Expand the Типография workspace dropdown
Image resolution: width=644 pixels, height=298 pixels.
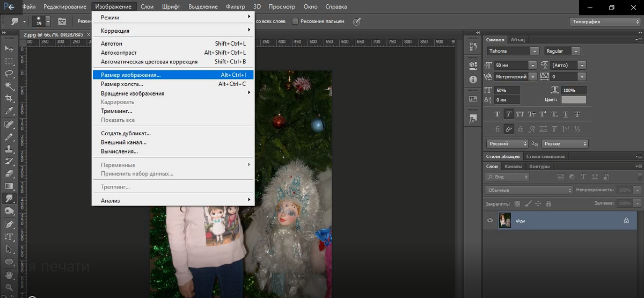tap(605, 22)
